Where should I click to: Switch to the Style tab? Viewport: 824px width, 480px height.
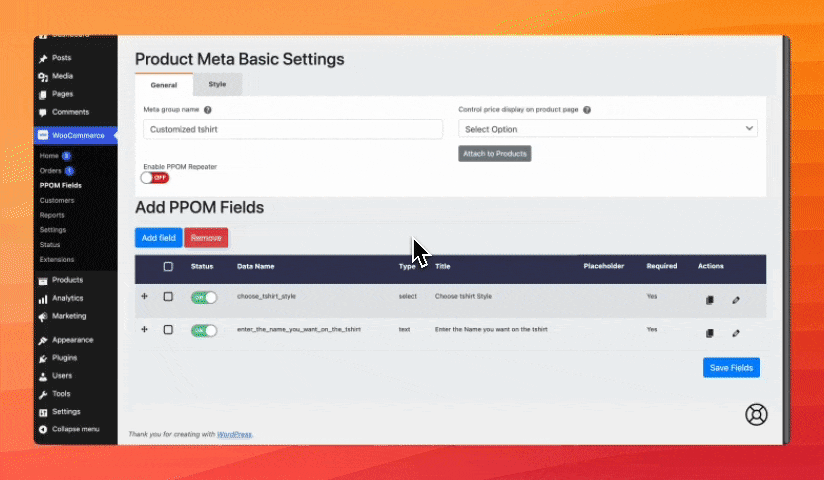coord(217,84)
